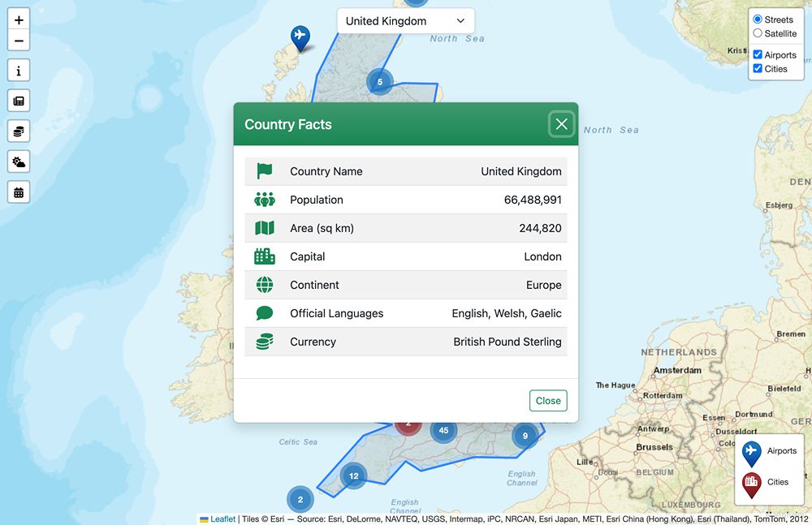Open the weather forecast icon button
The image size is (812, 525).
pyautogui.click(x=19, y=161)
